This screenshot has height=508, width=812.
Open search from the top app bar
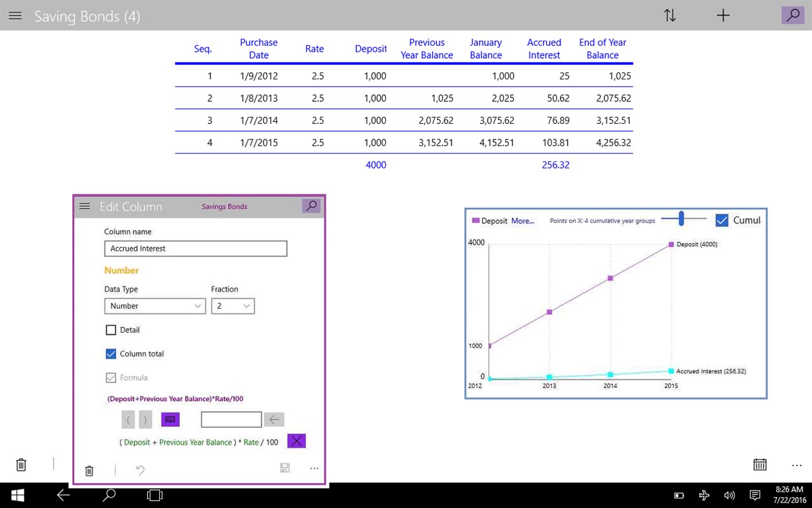pos(793,15)
